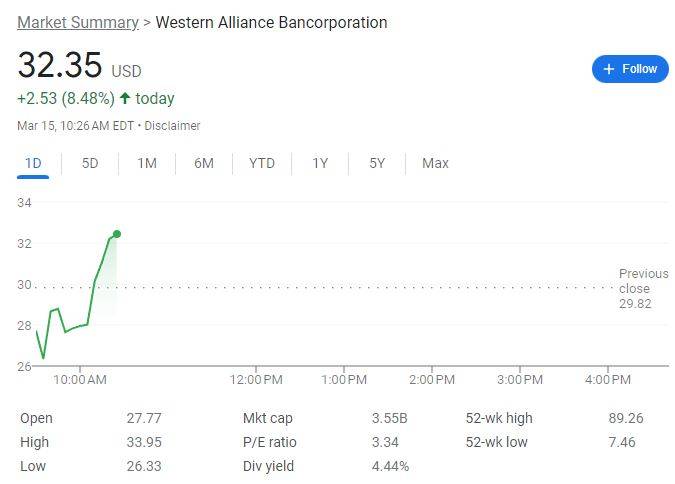Switch to the 1M range tab
Viewport: 675px width, 484px height.
pyautogui.click(x=147, y=163)
